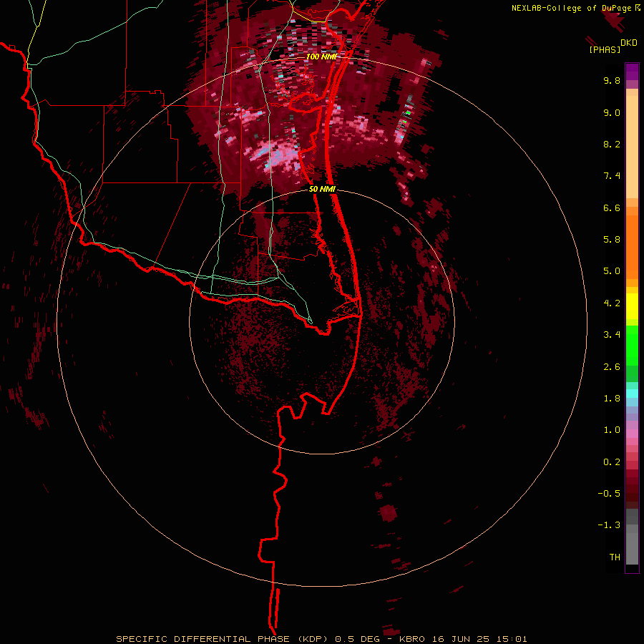Screen dimensions: 644x644
Task: Select the 50 NMI range ring label
Action: (322, 189)
